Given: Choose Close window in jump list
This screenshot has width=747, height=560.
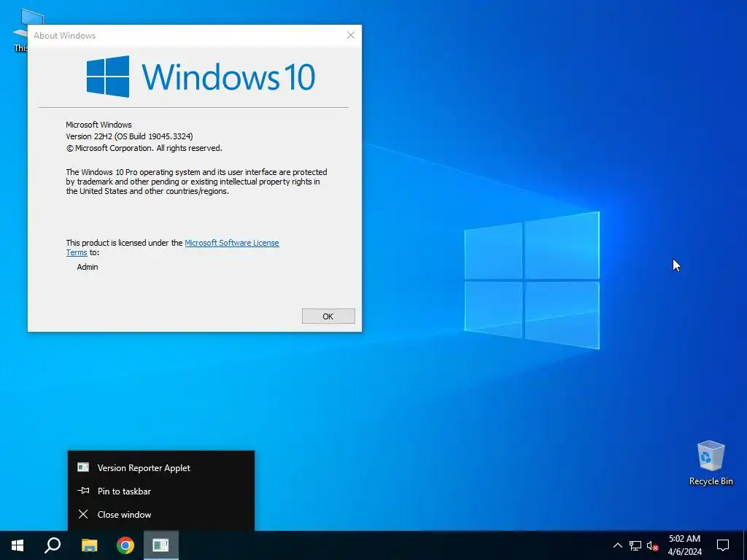Looking at the screenshot, I should (161, 514).
